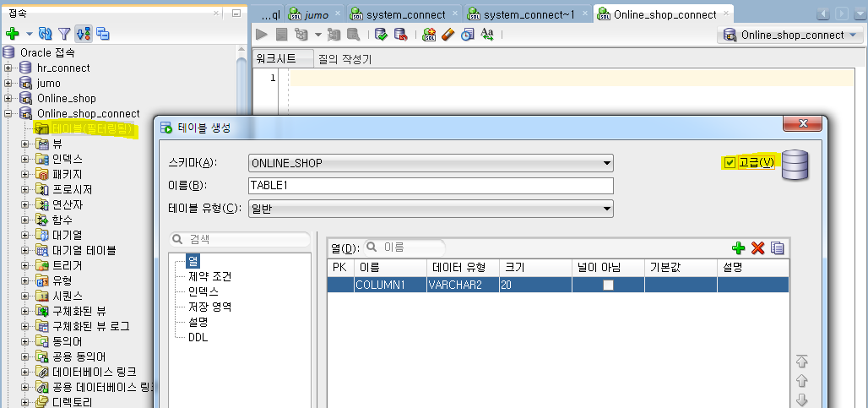Viewport: 868px width, 408px height.
Task: Click the eraser Clear icon
Action: pos(448,35)
